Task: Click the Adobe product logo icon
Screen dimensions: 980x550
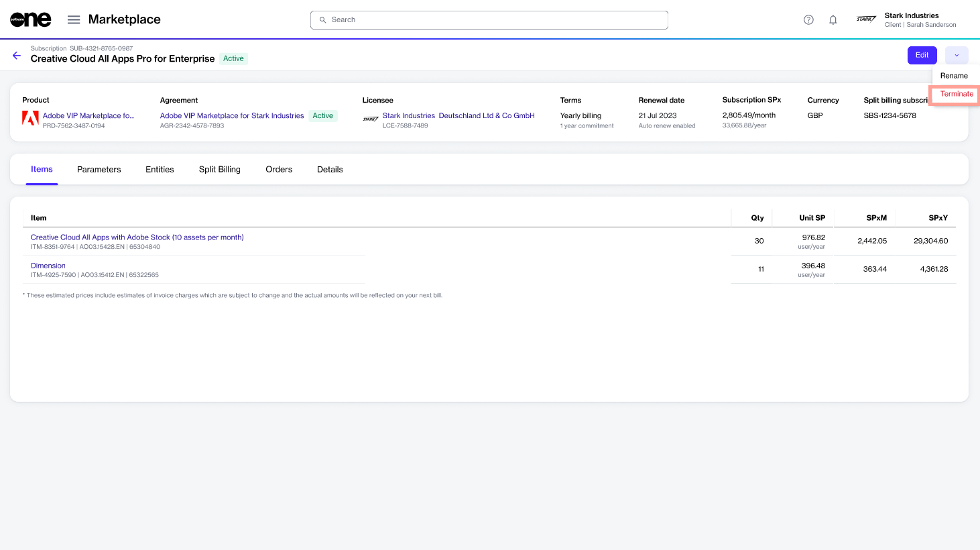Action: 30,119
